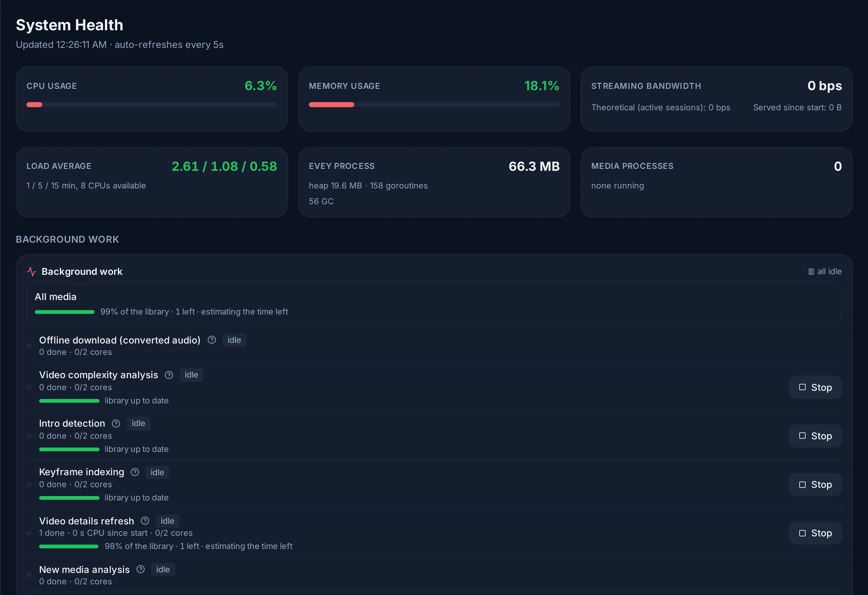This screenshot has height=595, width=868.
Task: Click the 0 bps streaming bandwidth value
Action: (x=825, y=86)
